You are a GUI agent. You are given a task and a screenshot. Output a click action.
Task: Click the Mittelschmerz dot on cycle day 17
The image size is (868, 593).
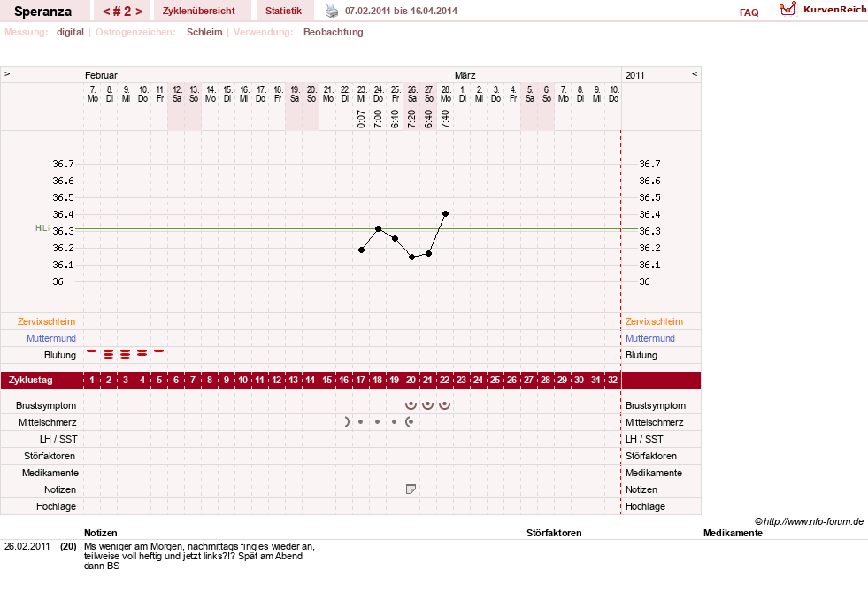pyautogui.click(x=360, y=422)
